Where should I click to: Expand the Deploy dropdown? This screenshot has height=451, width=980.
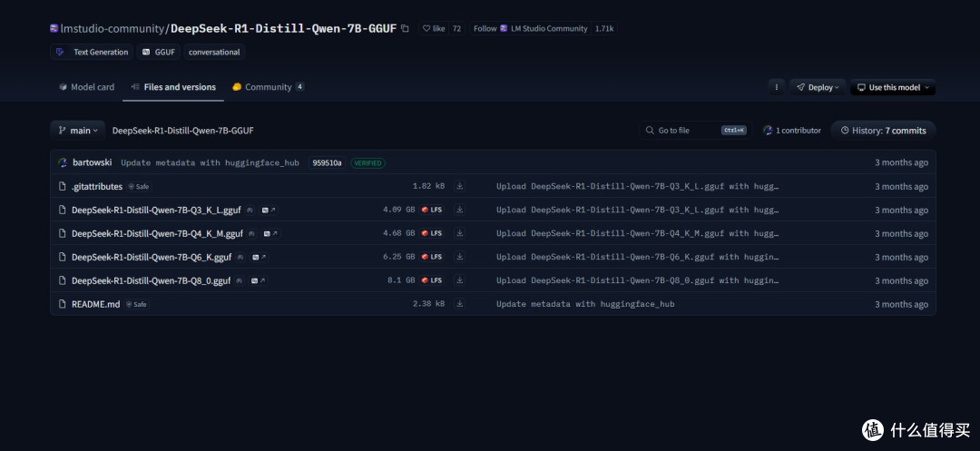818,87
